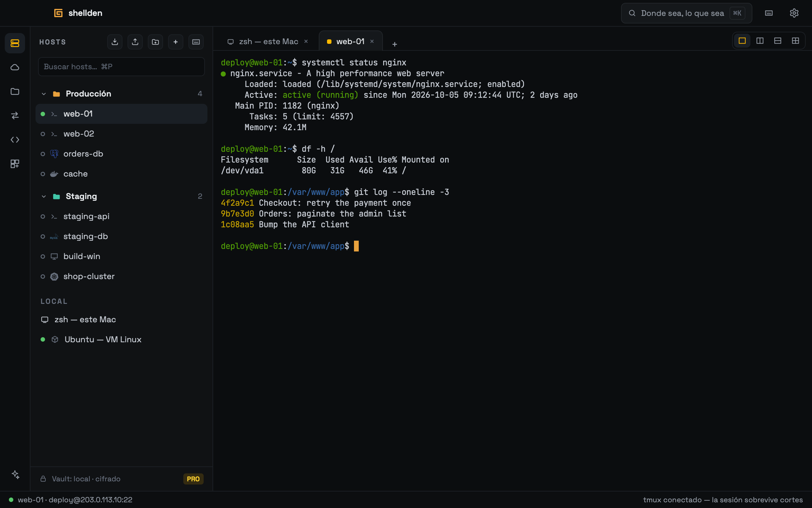Connect to web-02 host
The height and width of the screenshot is (508, 812).
(121, 134)
